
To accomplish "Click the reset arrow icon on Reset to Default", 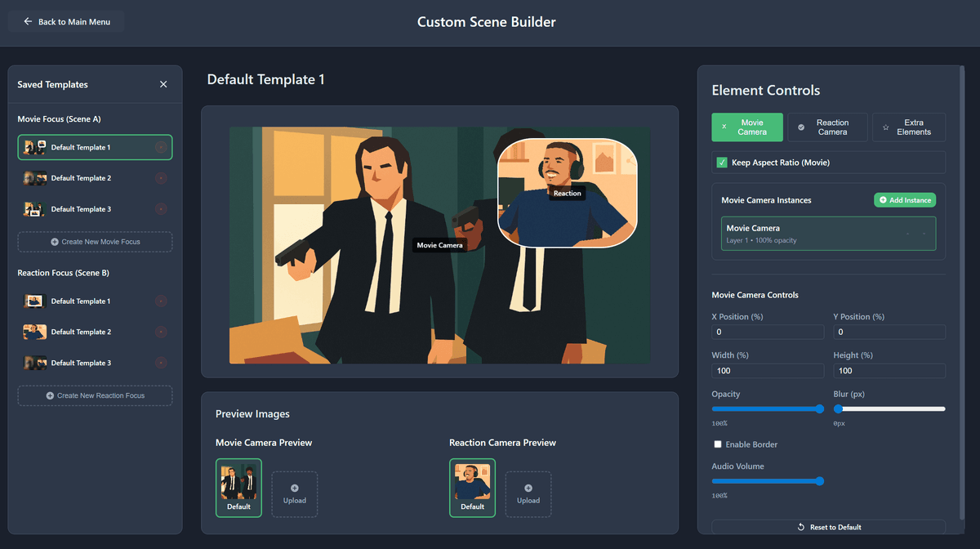I will (x=802, y=527).
